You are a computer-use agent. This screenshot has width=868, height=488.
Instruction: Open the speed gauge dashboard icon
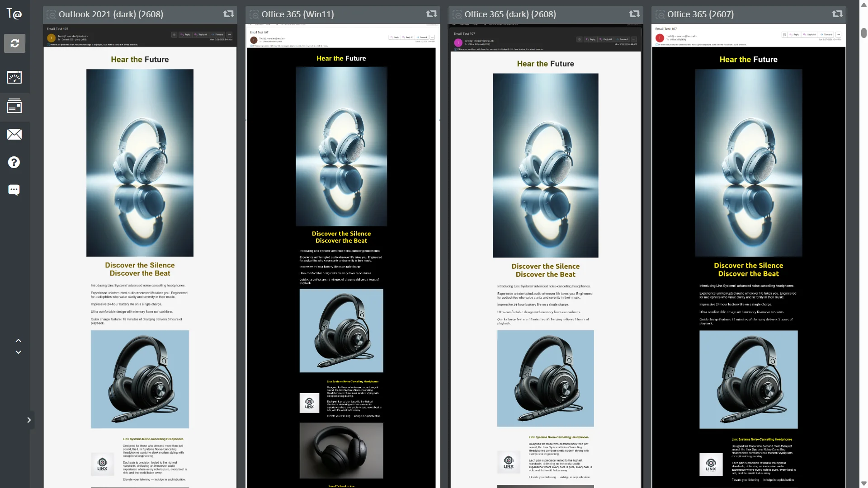pos(14,77)
